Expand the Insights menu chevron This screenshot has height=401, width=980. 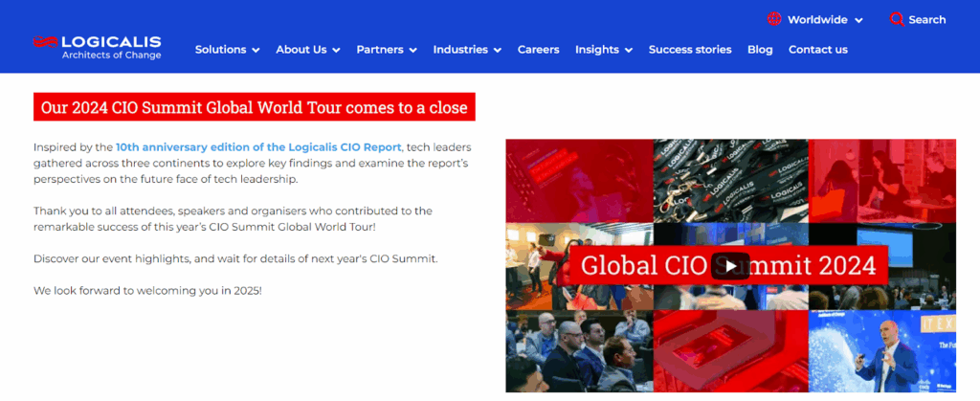point(628,51)
